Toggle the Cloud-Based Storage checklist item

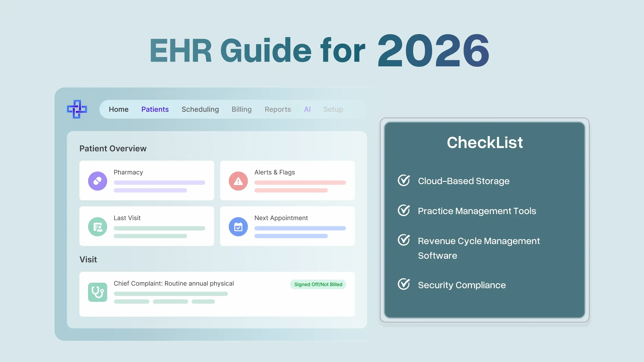click(404, 181)
